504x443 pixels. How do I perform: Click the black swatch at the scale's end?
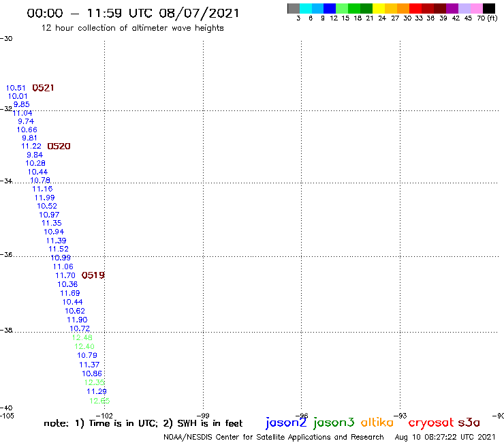(x=489, y=8)
